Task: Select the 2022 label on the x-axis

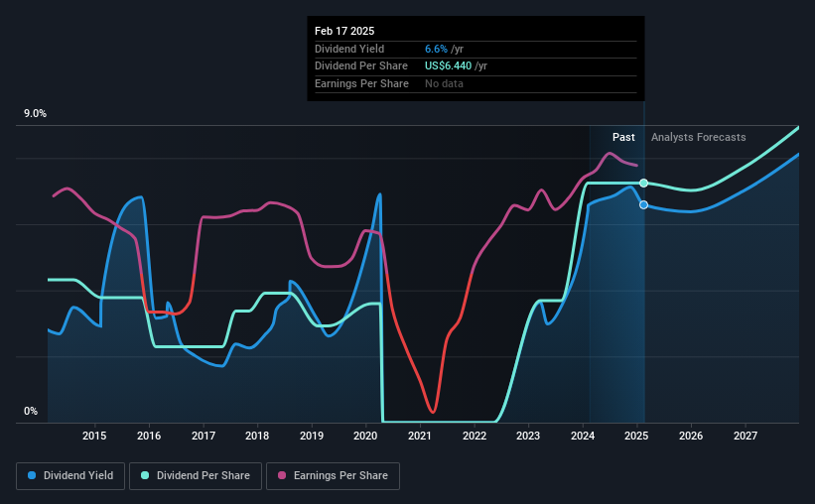Action: pos(475,436)
